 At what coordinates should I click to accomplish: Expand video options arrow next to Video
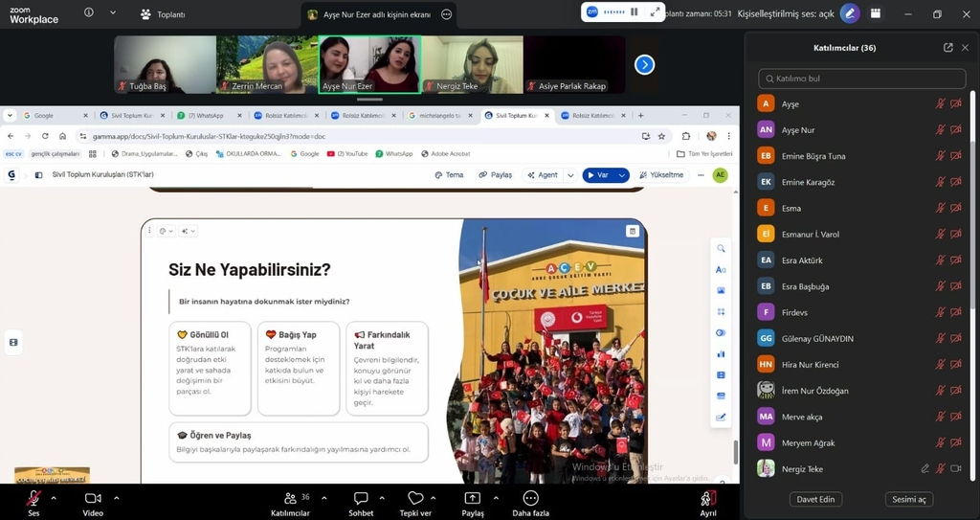pos(117,498)
